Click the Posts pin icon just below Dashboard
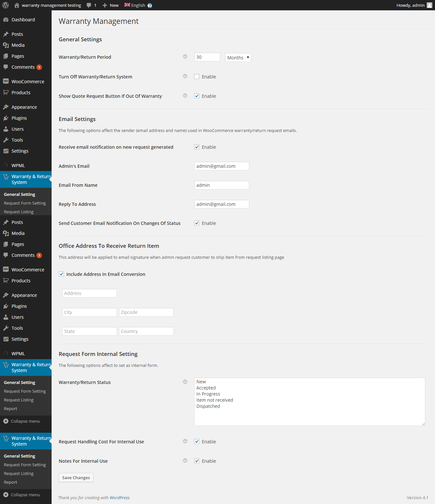 [6, 34]
